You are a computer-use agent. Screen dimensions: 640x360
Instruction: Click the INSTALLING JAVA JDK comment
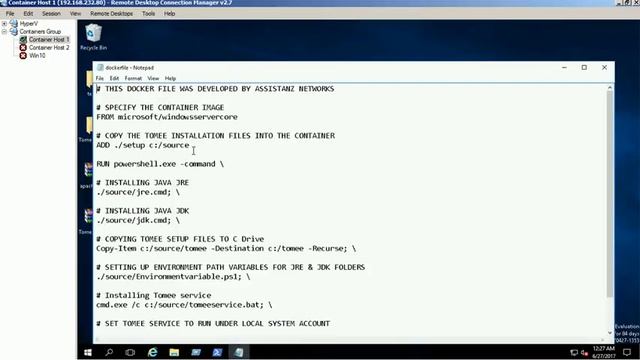(142, 211)
